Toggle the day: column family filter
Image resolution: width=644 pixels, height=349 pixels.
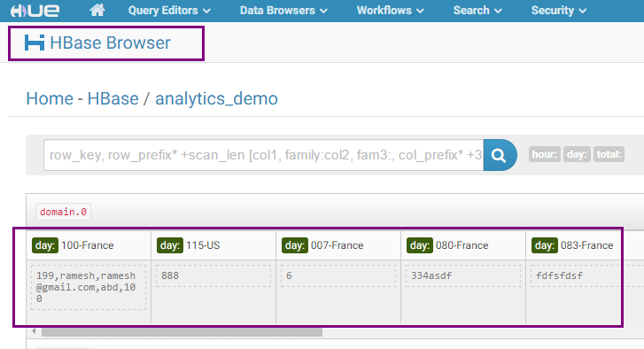click(577, 154)
